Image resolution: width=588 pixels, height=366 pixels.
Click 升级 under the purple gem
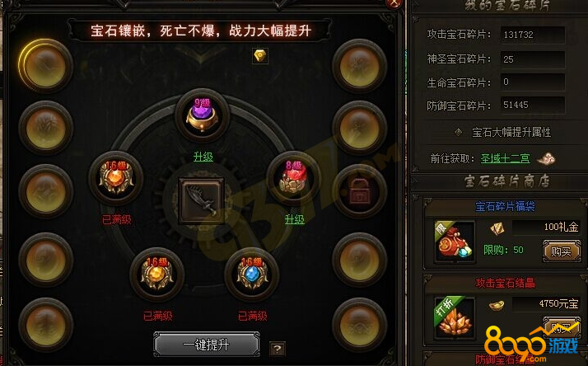[x=203, y=156]
